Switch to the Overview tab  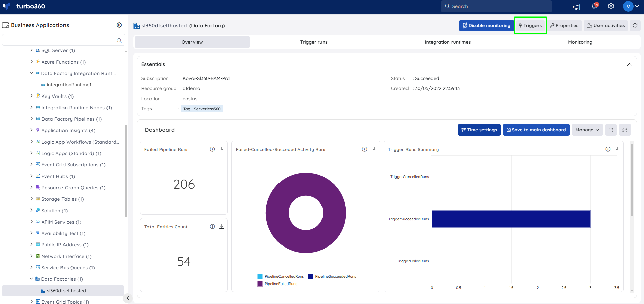click(x=192, y=42)
